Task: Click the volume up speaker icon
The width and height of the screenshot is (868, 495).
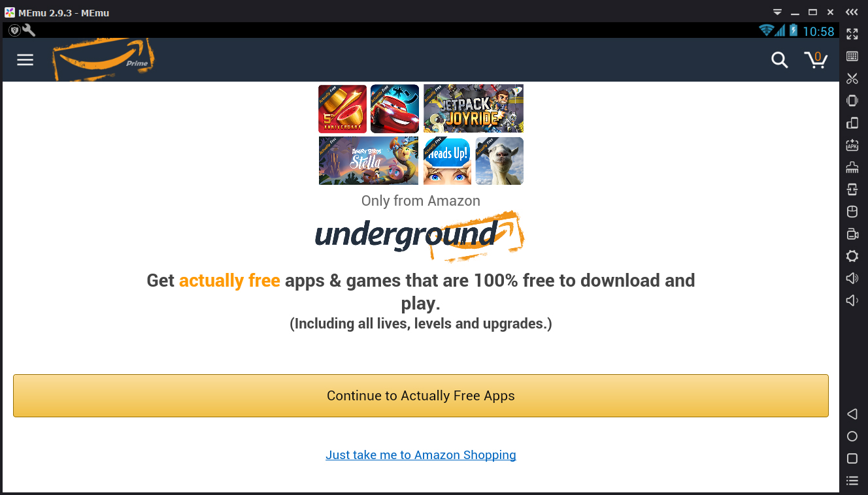Action: coord(852,278)
